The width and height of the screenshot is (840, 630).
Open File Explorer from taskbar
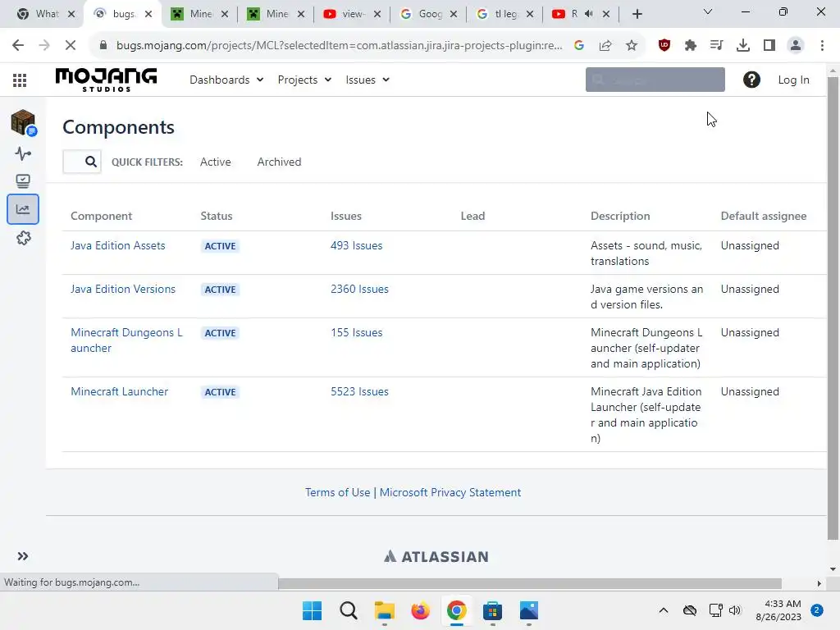click(x=384, y=610)
